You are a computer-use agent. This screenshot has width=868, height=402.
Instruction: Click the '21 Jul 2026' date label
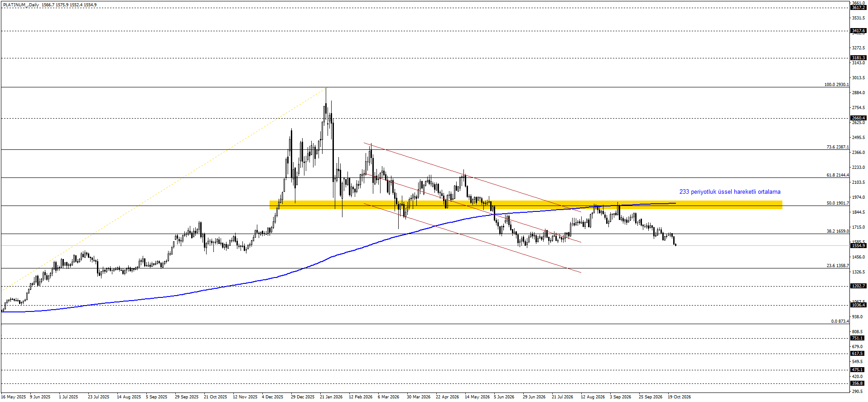pos(562,397)
